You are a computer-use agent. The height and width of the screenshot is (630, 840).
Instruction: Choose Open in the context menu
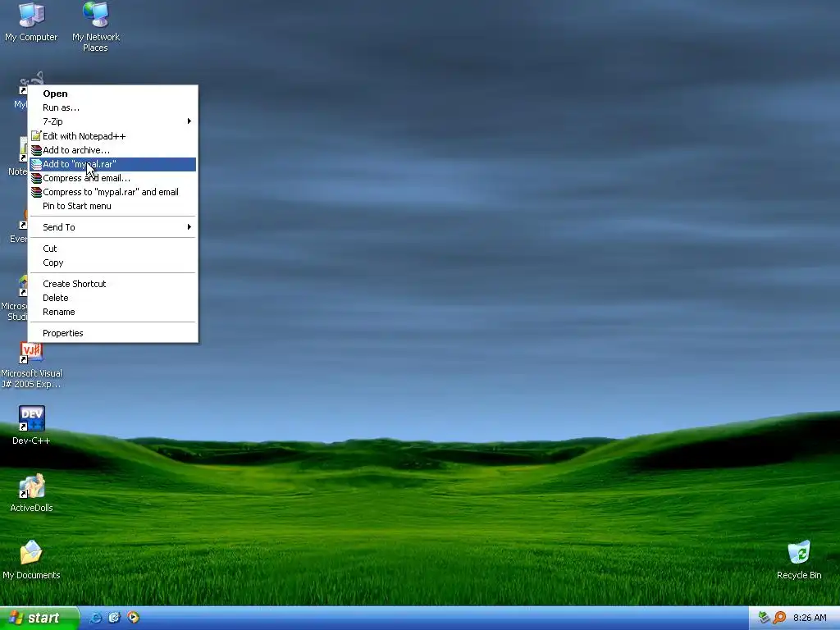coord(113,94)
